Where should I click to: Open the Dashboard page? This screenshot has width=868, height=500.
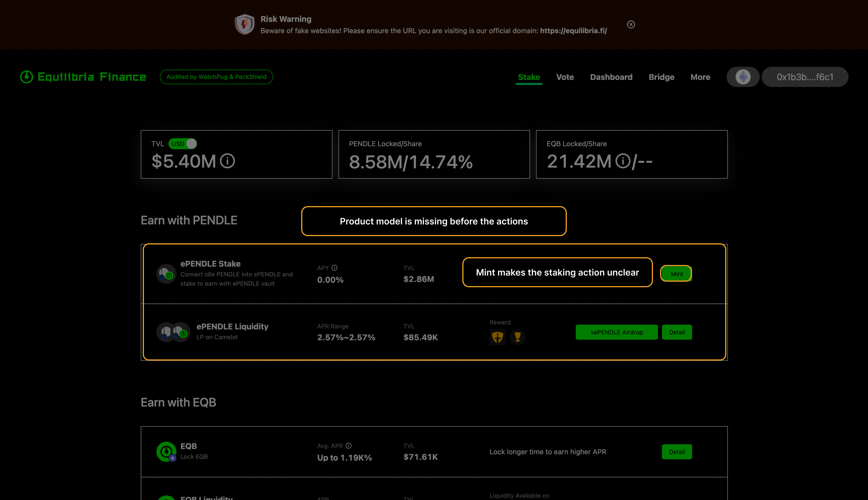click(611, 77)
